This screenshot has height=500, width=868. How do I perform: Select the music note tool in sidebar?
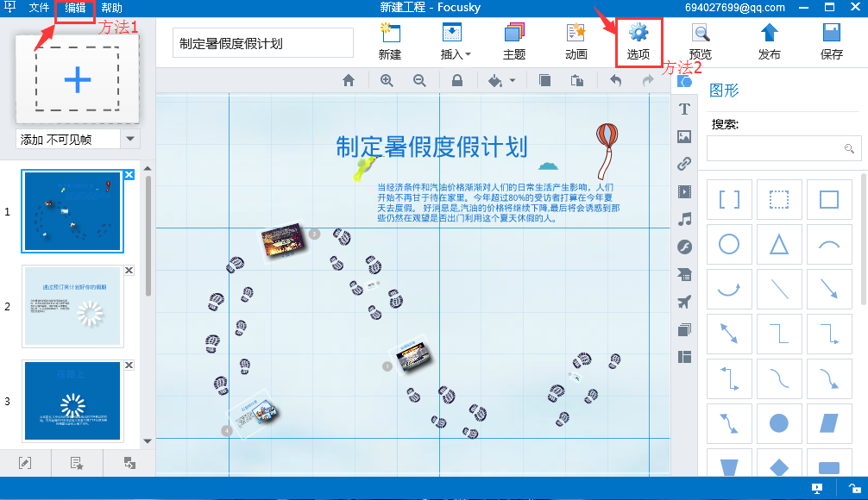tap(685, 219)
